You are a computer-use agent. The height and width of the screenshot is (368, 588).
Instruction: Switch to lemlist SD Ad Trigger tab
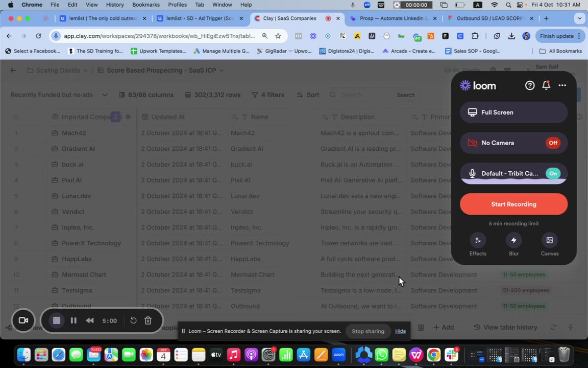200,18
